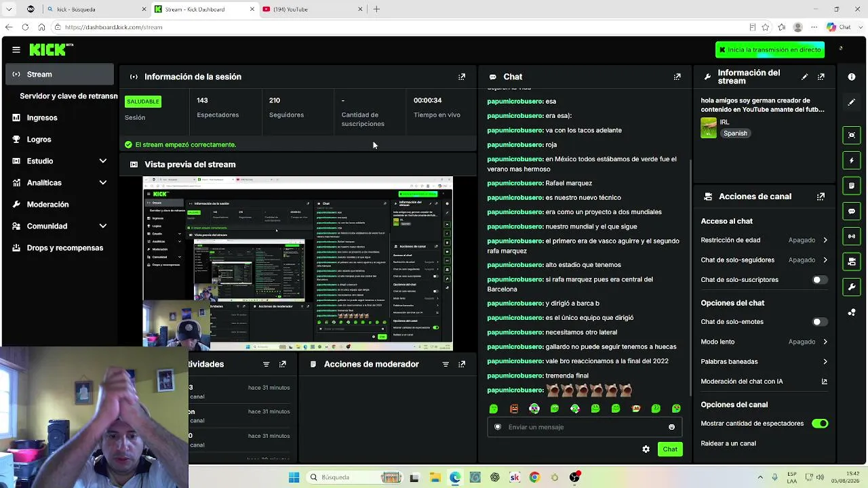This screenshot has width=868, height=488.
Task: Toggle Chat de solo-suscriptores switch
Action: (820, 280)
